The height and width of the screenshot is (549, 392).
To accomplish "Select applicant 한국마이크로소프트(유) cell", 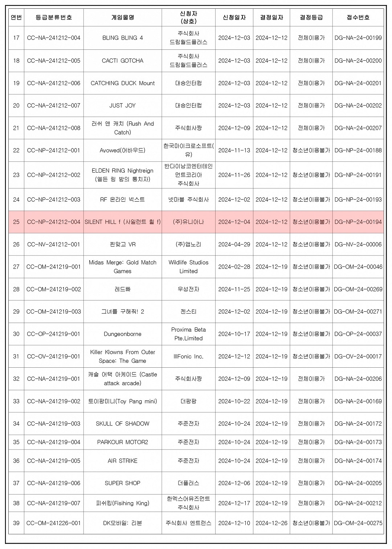I will coord(188,150).
